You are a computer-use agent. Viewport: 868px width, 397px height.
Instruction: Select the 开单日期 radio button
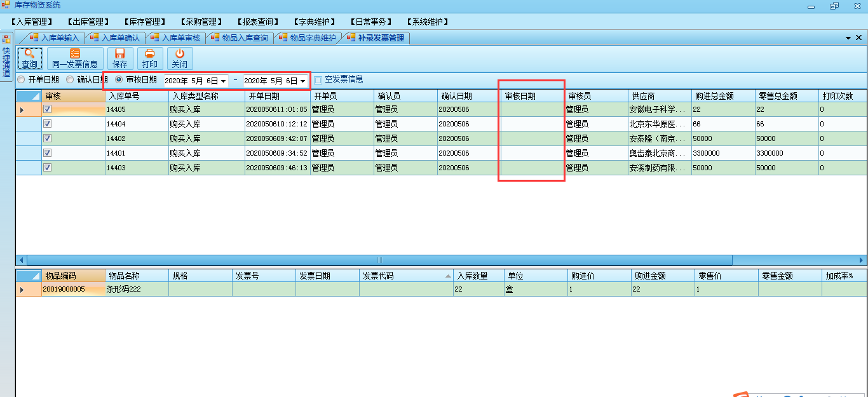pos(22,80)
